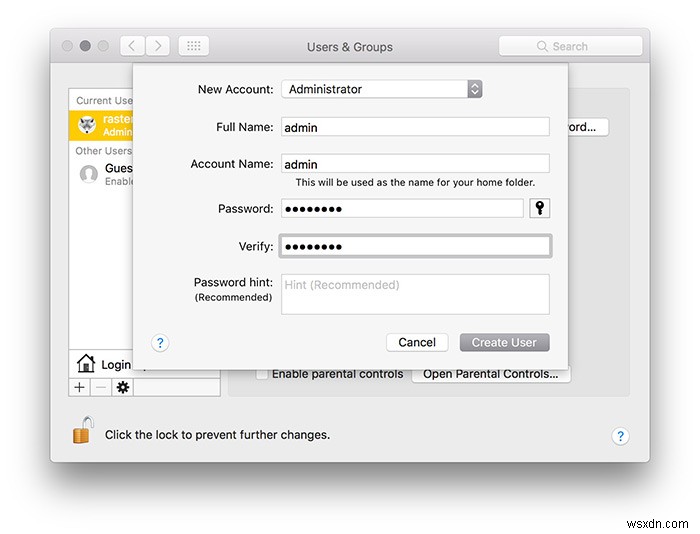Click the Create User button
Screen dimensions: 700x534
pyautogui.click(x=504, y=342)
